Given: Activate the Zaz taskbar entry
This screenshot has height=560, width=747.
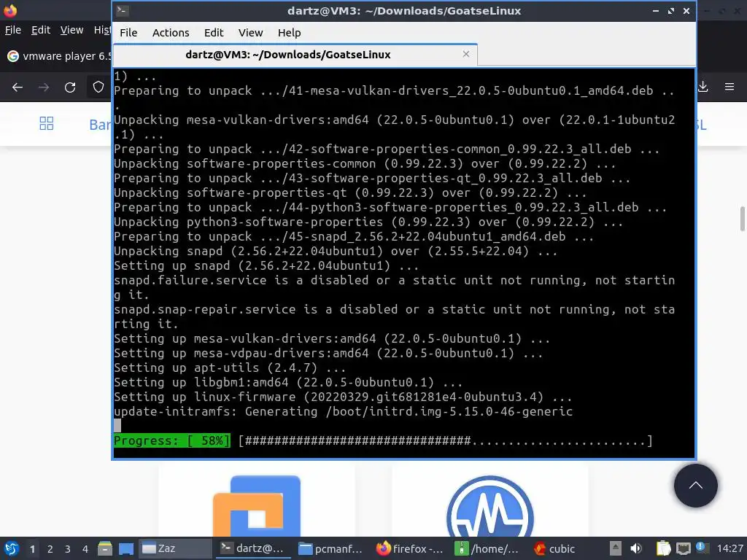Looking at the screenshot, I should [x=175, y=548].
